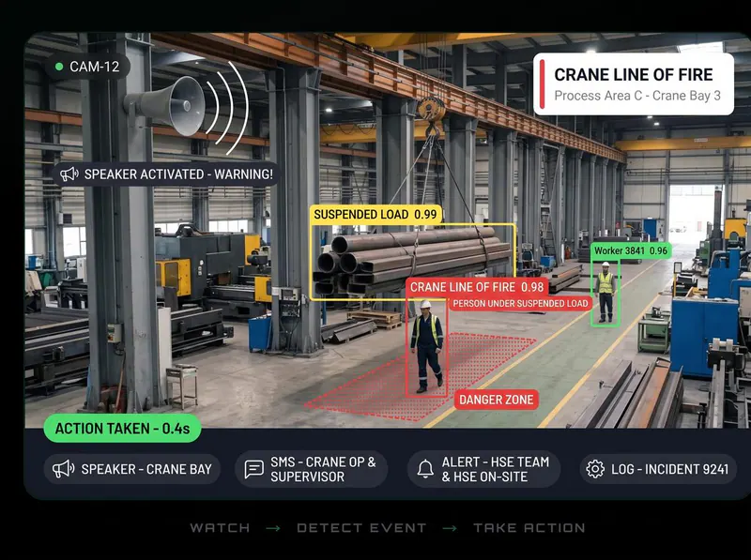The width and height of the screenshot is (751, 560).
Task: Click the bell icon beside Alert - HSE Team
Action: coord(425,469)
